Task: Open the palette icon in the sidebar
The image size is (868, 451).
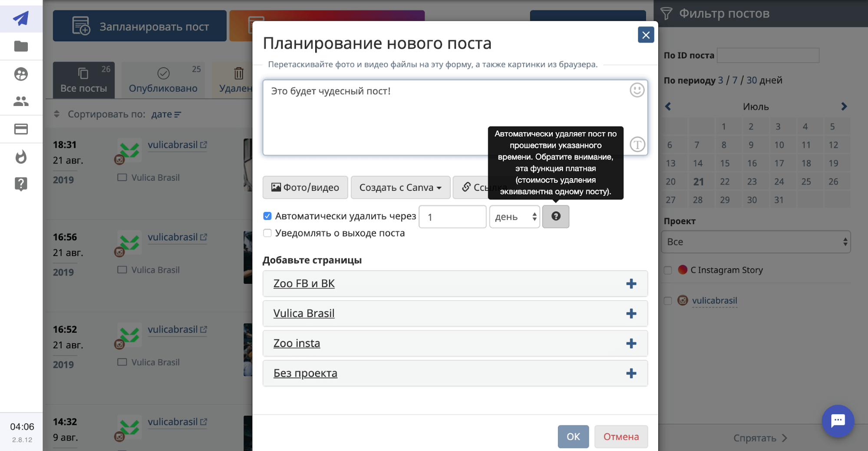Action: [x=21, y=74]
